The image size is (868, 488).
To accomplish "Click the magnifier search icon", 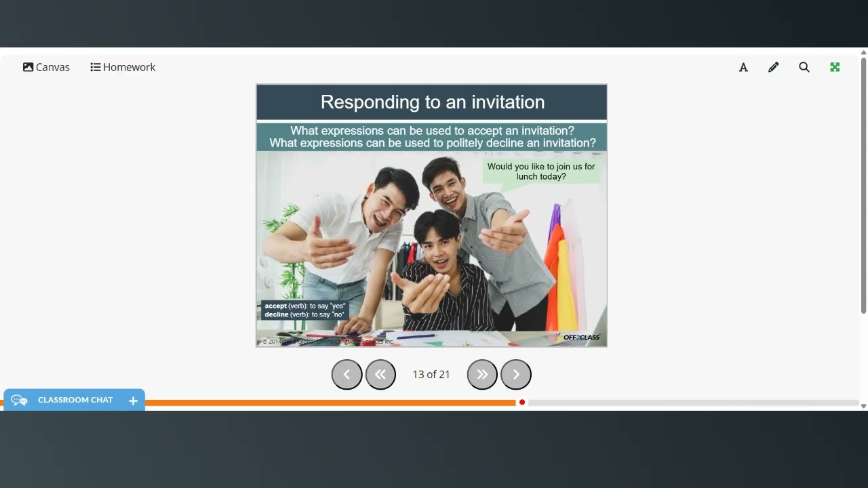I will 804,67.
